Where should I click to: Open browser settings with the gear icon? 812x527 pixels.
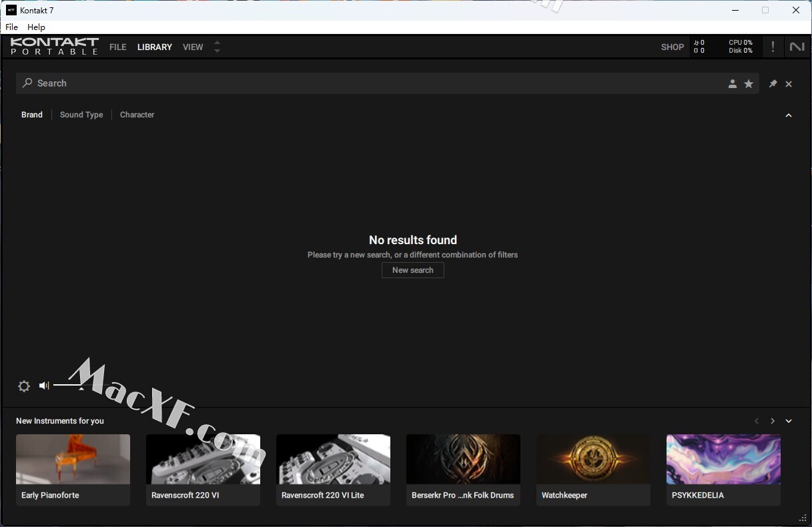tap(24, 386)
